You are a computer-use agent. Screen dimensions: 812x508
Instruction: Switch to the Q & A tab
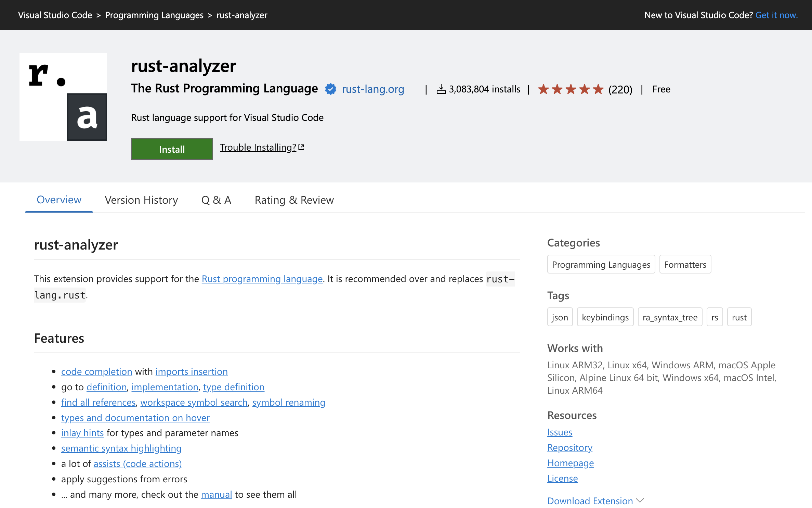click(x=216, y=200)
